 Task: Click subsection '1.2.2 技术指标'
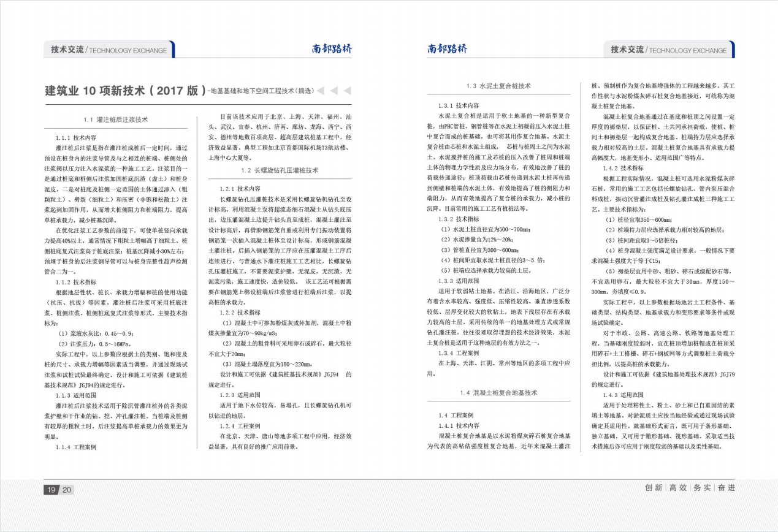(x=240, y=312)
